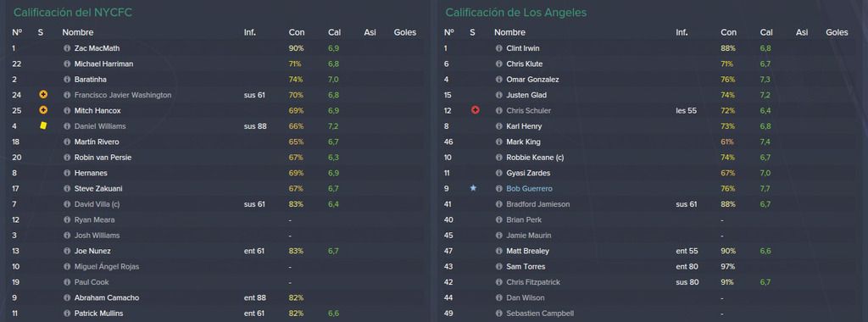Click the star icon next to Bob Guerrero
This screenshot has height=322, width=868.
(473, 188)
